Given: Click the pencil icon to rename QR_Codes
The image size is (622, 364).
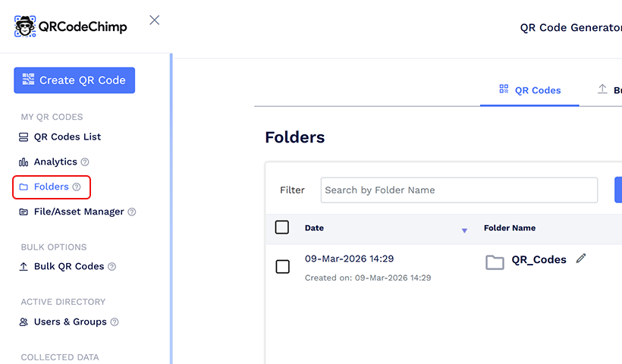Looking at the screenshot, I should coord(581,259).
